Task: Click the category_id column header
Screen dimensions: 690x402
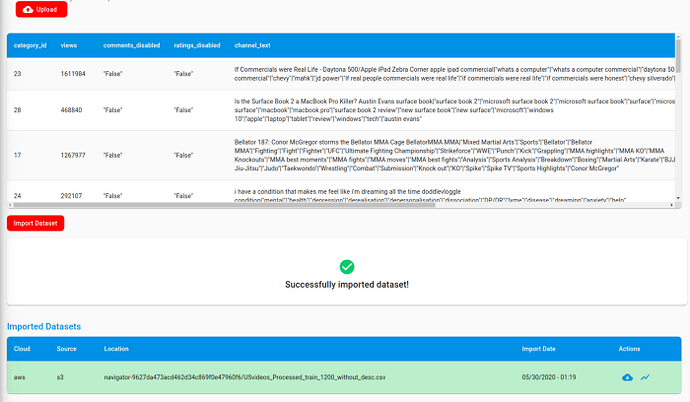Action: click(30, 45)
